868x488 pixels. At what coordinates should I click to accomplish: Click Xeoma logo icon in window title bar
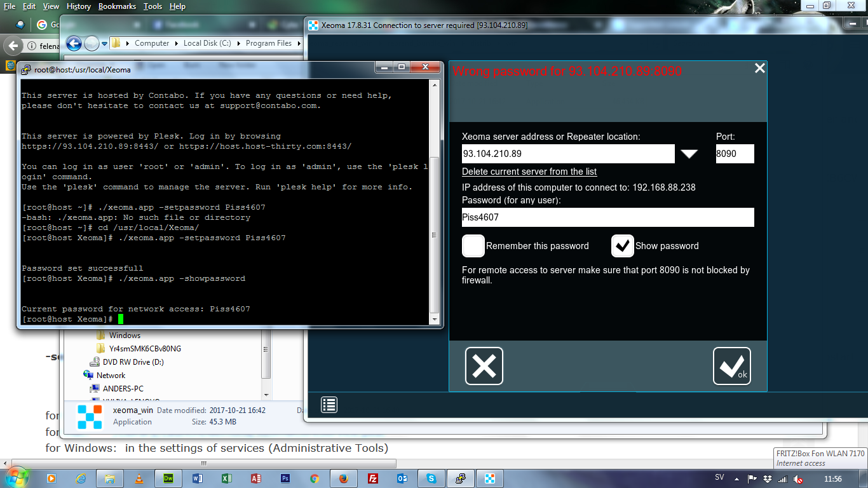click(313, 25)
